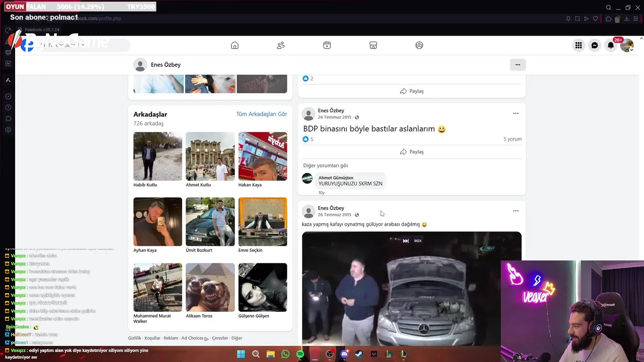Image resolution: width=644 pixels, height=362 pixels.
Task: Click the Ad Choices footer link
Action: coord(195,338)
